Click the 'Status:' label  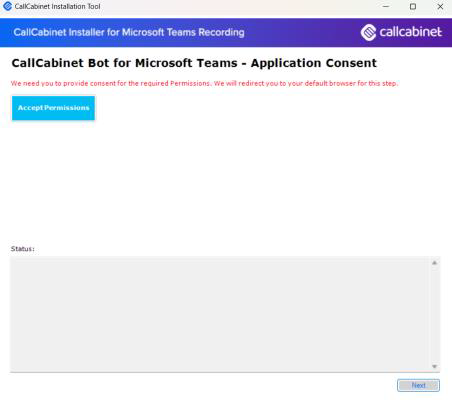click(22, 249)
